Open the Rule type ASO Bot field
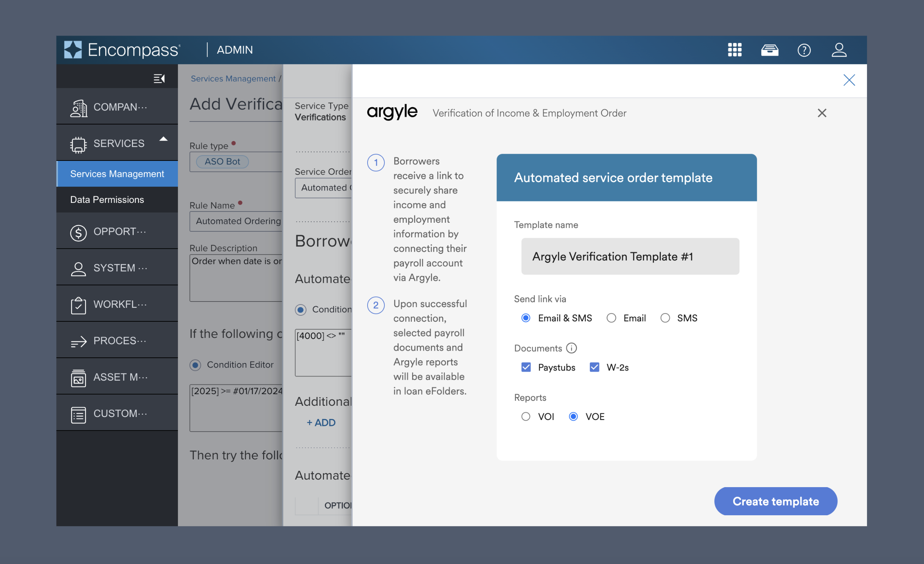 tap(236, 161)
